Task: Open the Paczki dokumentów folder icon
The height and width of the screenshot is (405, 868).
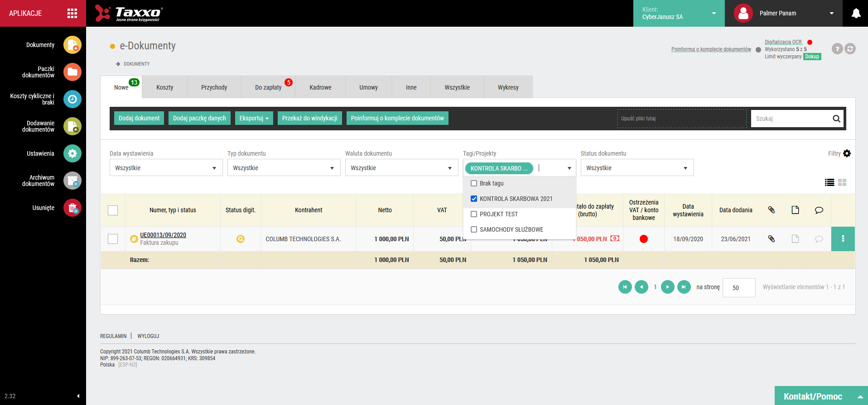Action: pyautogui.click(x=72, y=72)
